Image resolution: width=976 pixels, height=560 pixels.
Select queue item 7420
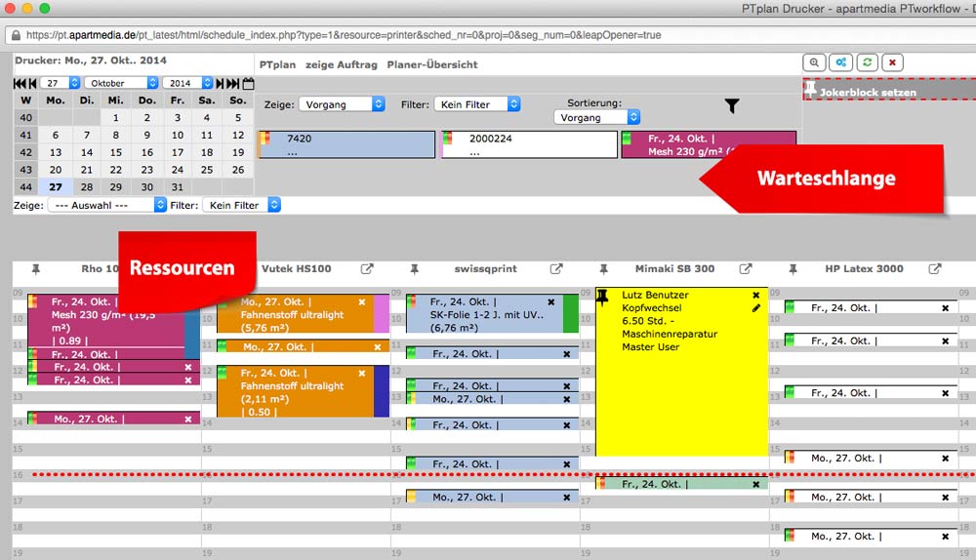346,144
